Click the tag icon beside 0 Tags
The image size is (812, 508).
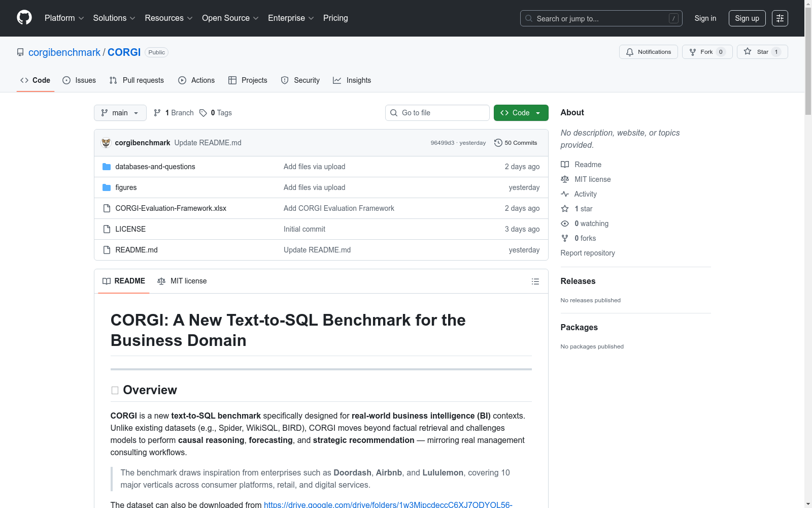(203, 113)
